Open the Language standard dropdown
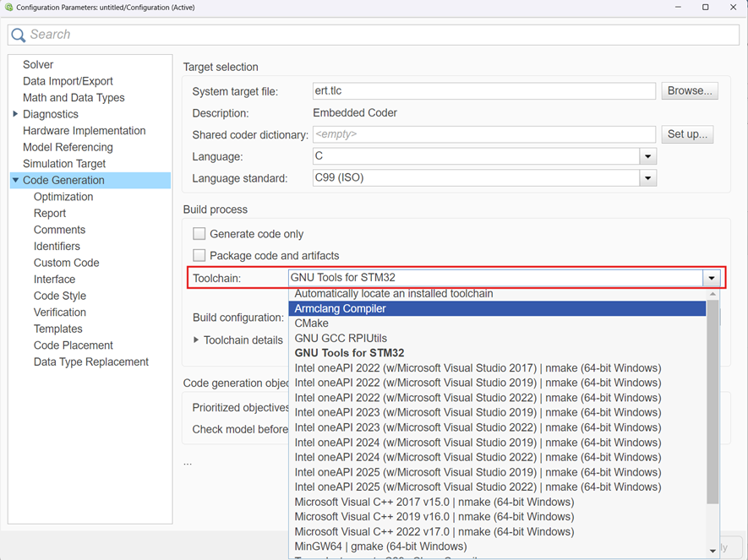The image size is (748, 560). 647,178
